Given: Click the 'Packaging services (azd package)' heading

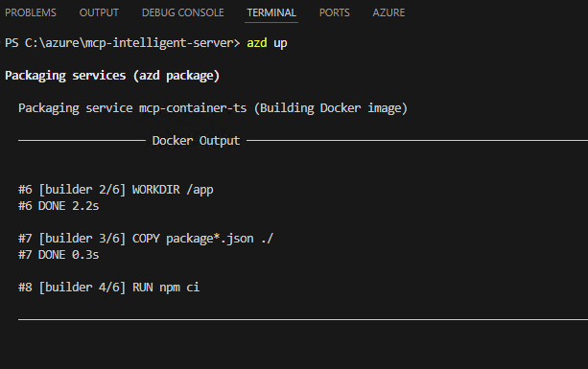Looking at the screenshot, I should coord(112,76).
